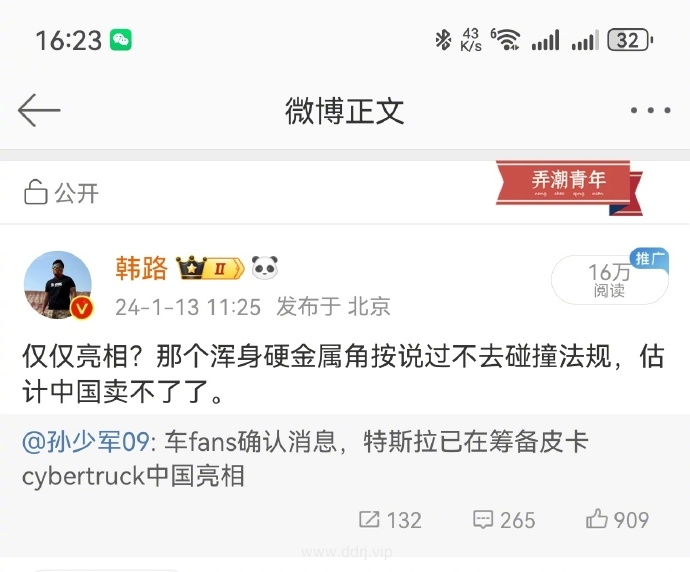
Task: Open comments via the 265 icon
Action: (x=483, y=519)
